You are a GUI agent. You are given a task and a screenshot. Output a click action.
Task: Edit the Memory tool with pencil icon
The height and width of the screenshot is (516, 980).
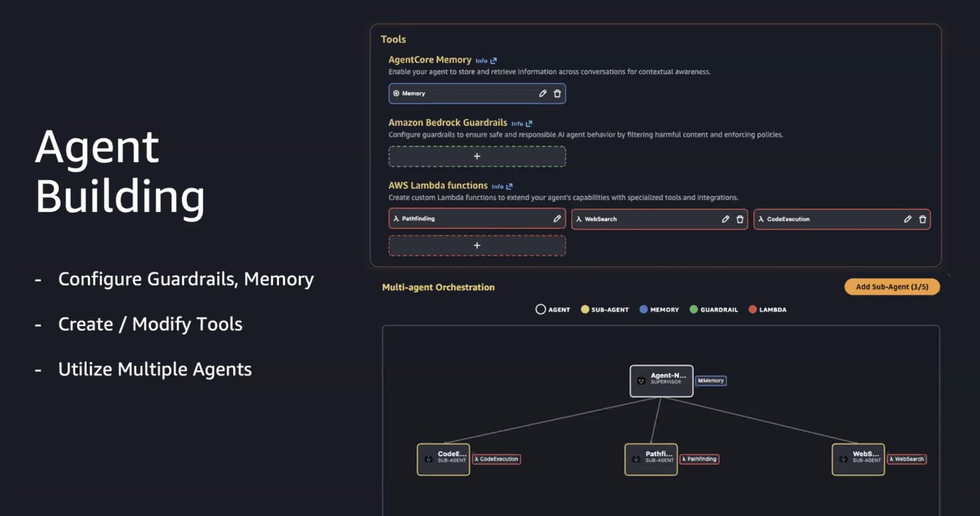pos(543,94)
